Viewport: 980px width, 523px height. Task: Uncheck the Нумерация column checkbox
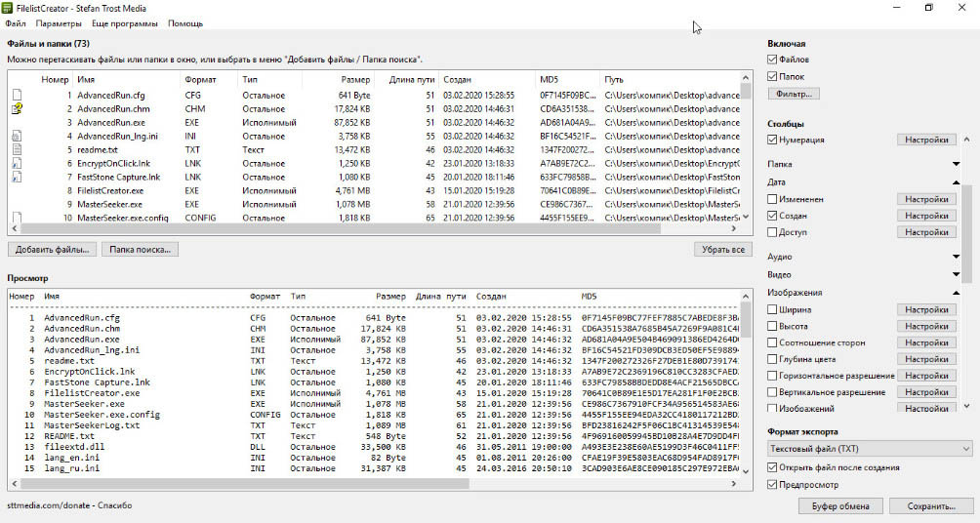coord(772,140)
